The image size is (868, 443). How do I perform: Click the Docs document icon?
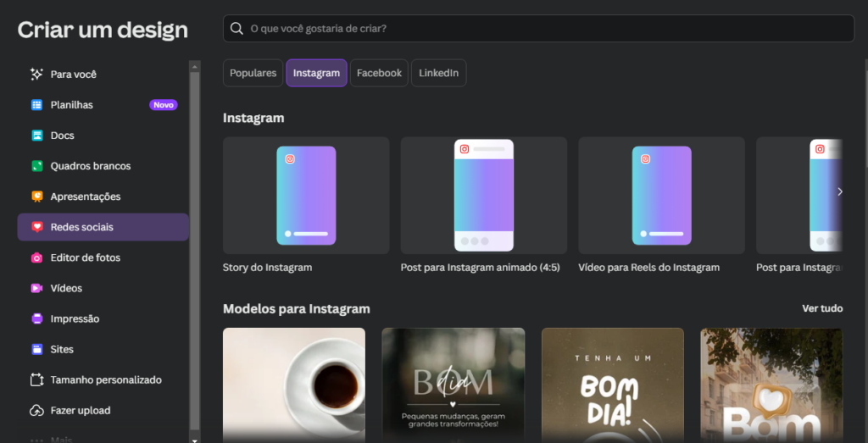coord(36,136)
